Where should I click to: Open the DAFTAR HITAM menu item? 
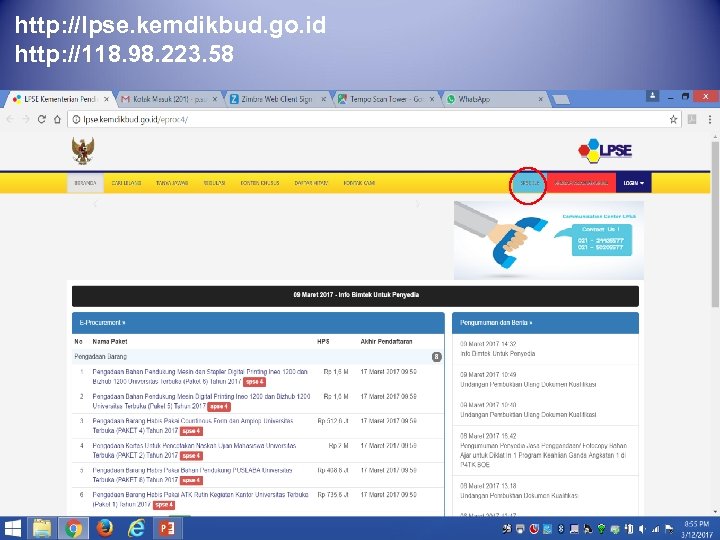click(311, 183)
